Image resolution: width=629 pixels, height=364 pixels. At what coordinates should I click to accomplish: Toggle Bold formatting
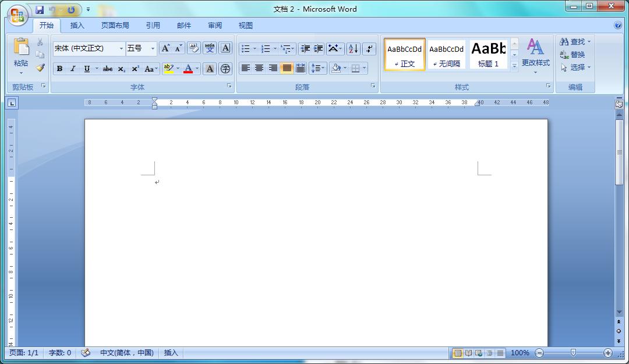[x=59, y=69]
